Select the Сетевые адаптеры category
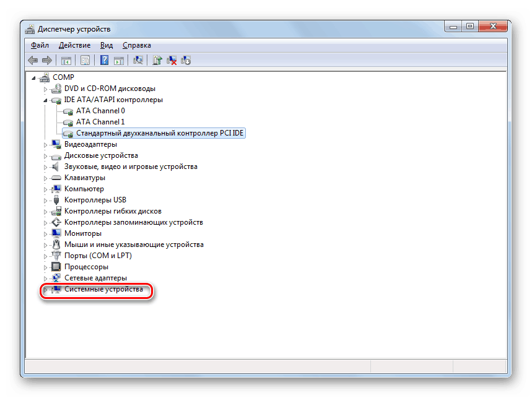532x398 pixels. click(96, 277)
